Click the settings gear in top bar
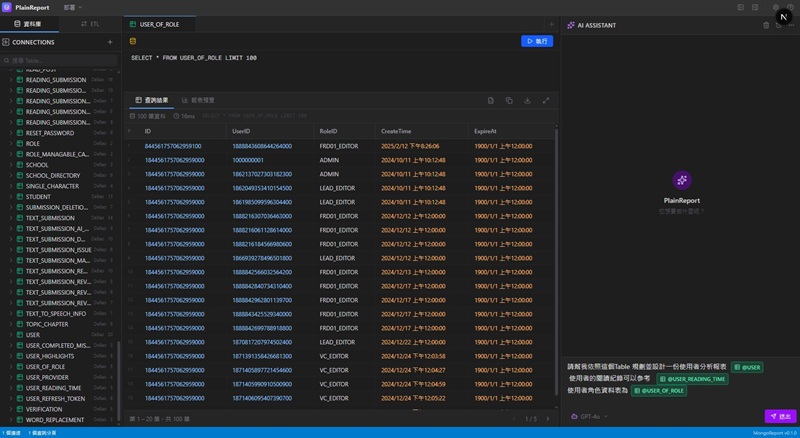 pos(776,7)
